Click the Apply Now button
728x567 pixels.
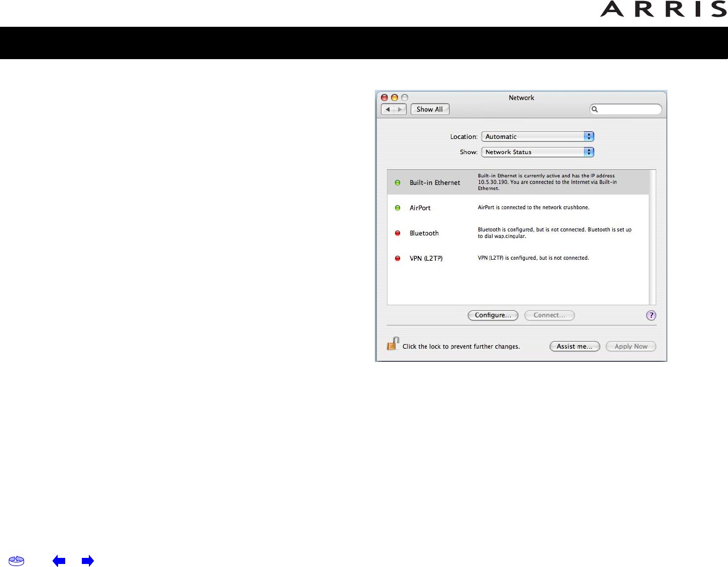[x=631, y=346]
